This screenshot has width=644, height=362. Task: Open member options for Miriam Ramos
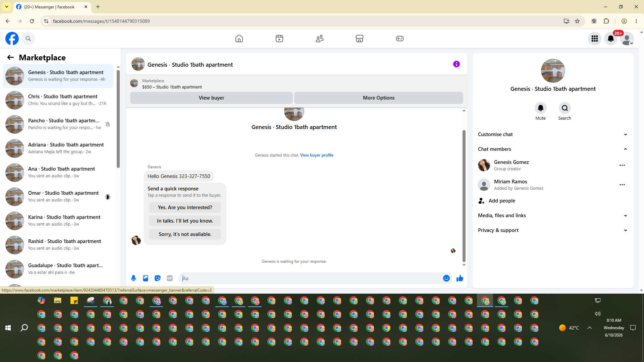[622, 185]
